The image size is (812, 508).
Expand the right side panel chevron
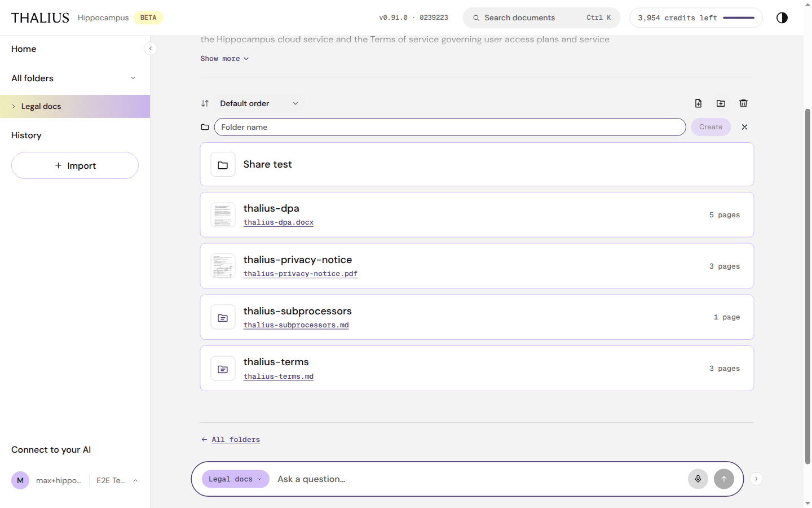tap(756, 479)
